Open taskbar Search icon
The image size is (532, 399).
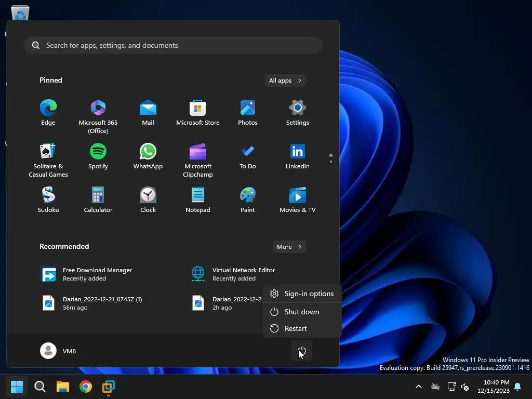[39, 387]
